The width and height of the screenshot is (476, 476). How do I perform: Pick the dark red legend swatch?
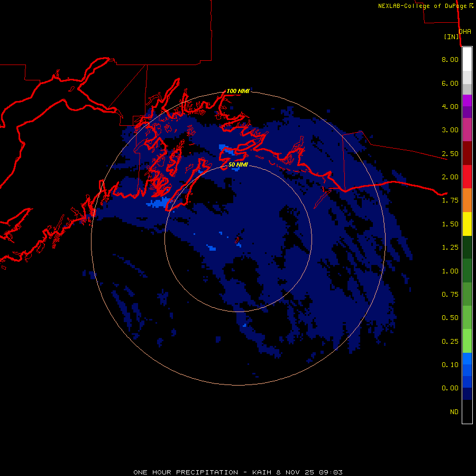pyautogui.click(x=467, y=153)
